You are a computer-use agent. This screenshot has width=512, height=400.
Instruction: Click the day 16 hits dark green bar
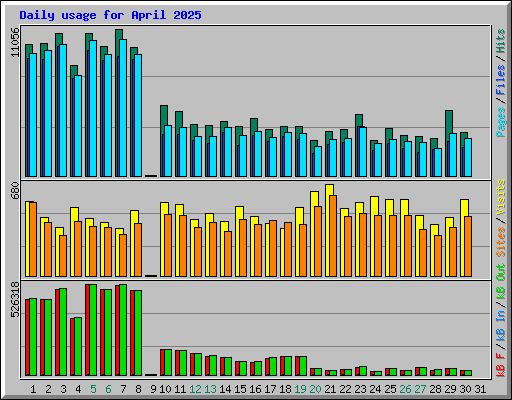[x=254, y=125]
